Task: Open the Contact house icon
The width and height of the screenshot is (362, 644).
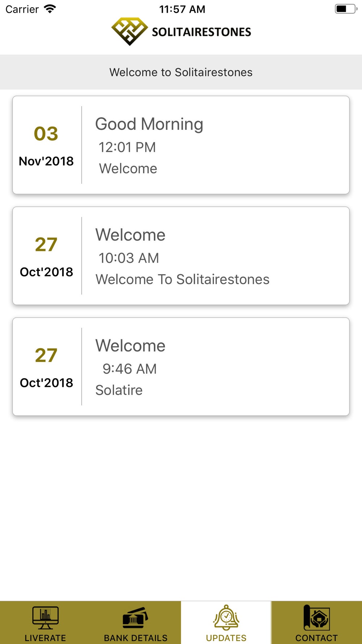Action: click(317, 618)
